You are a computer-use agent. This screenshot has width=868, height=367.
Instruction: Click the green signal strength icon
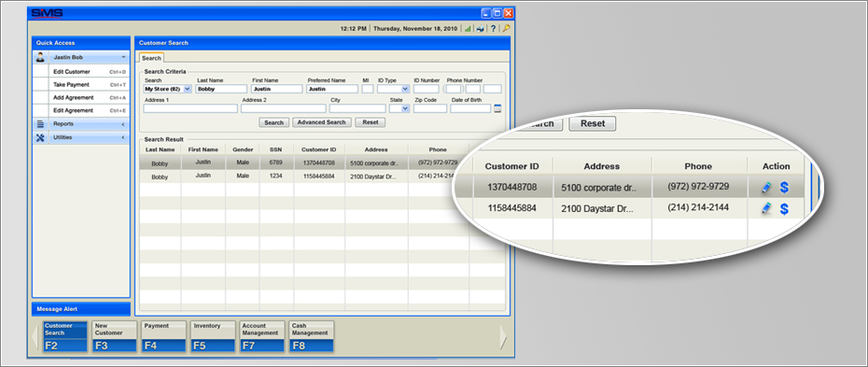[468, 29]
